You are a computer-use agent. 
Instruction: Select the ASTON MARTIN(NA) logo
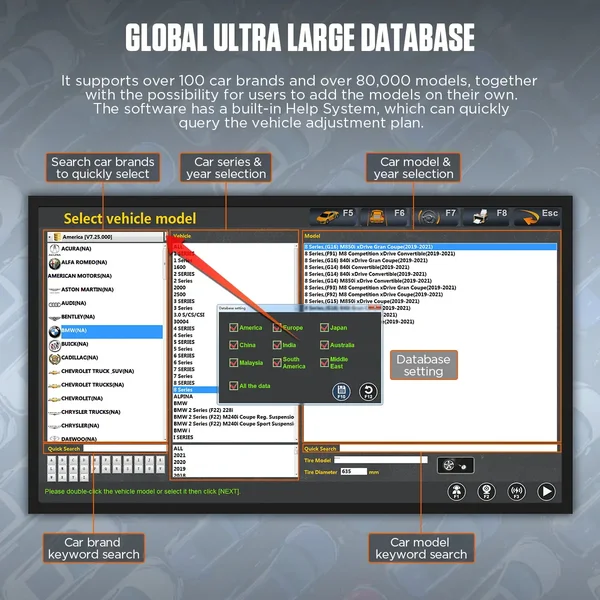[x=54, y=290]
